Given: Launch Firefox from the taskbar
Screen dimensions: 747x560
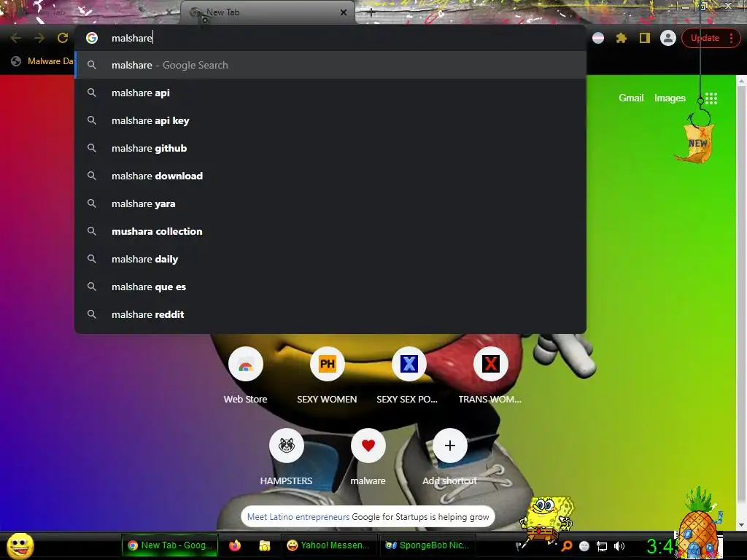Looking at the screenshot, I should click(235, 545).
